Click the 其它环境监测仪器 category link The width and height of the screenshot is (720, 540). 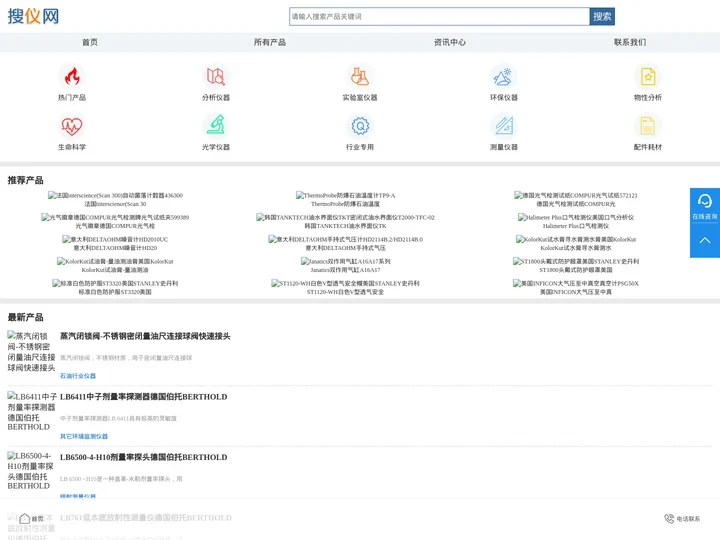click(84, 436)
